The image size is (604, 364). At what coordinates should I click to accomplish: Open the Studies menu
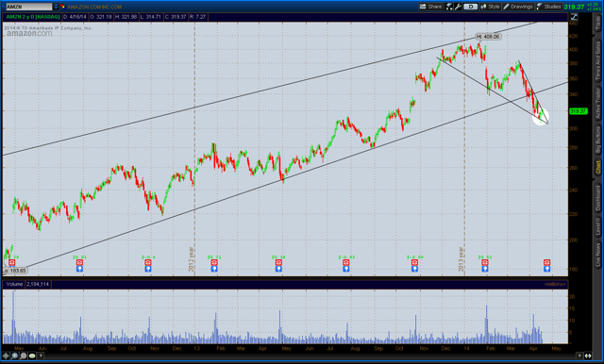[549, 7]
